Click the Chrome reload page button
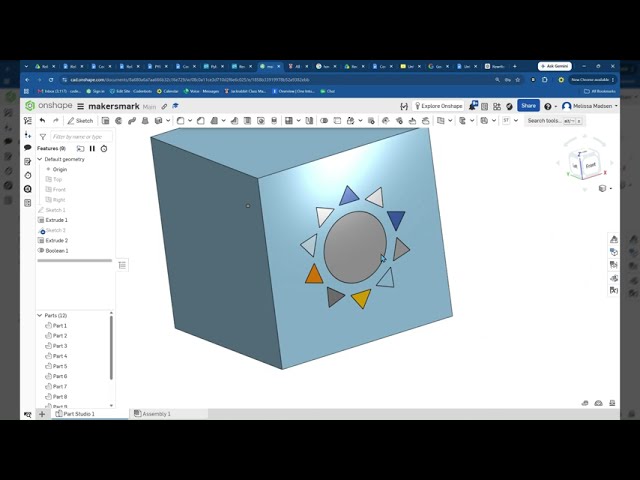This screenshot has height=480, width=640. [x=51, y=80]
